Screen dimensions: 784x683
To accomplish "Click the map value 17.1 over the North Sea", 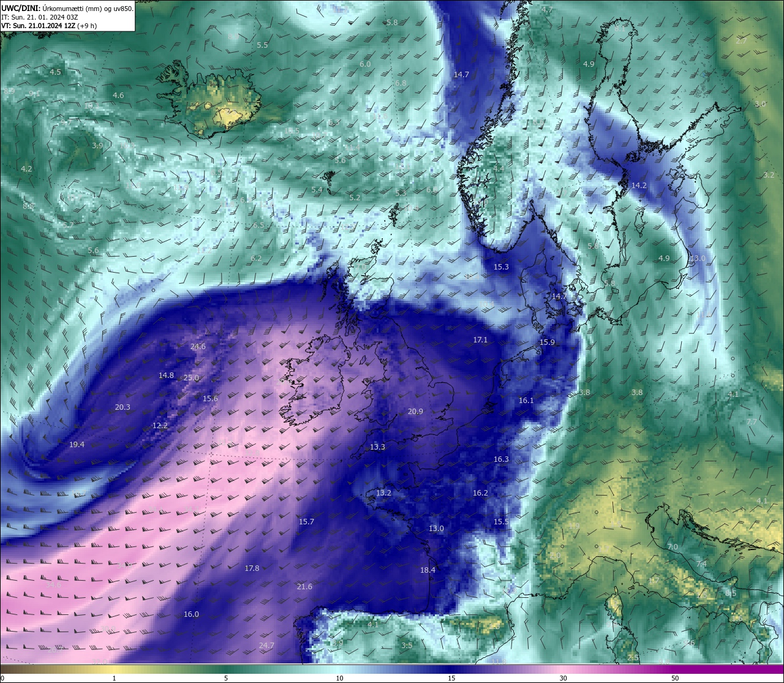I will [x=480, y=339].
